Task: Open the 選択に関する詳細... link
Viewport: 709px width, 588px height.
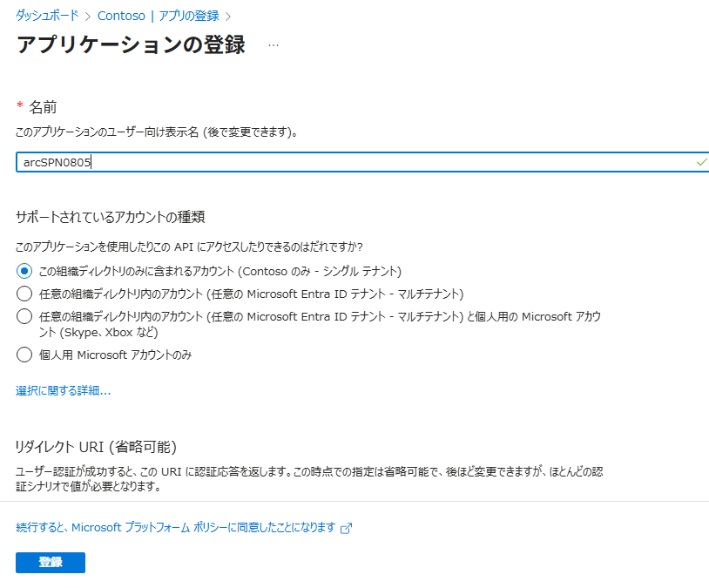Action: (x=64, y=390)
